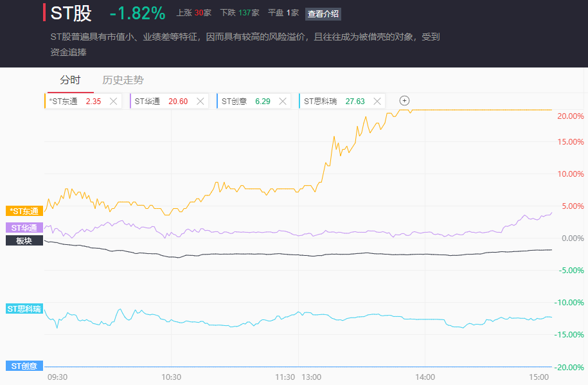Open the 查看介绍 button
The height and width of the screenshot is (385, 588).
323,13
